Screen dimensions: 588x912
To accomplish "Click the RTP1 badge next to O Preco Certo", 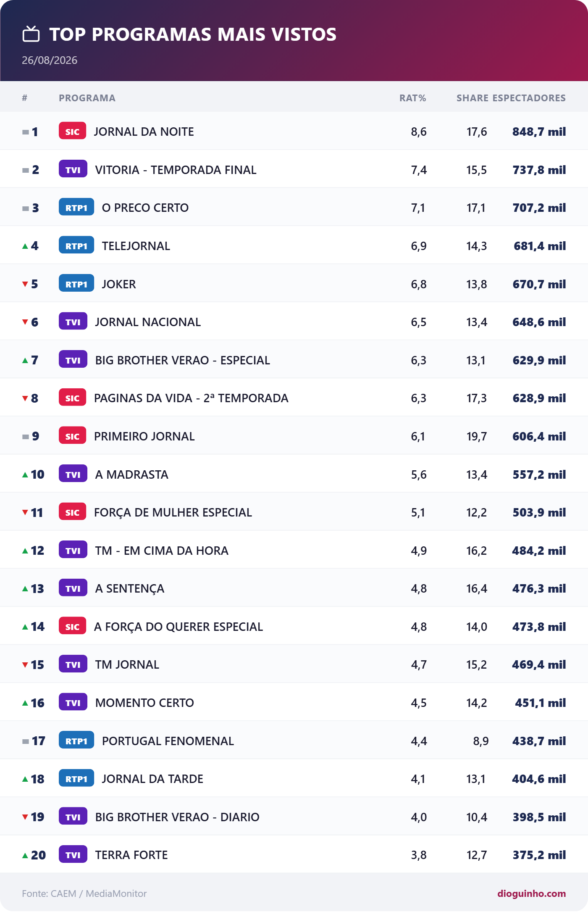I will pyautogui.click(x=76, y=208).
